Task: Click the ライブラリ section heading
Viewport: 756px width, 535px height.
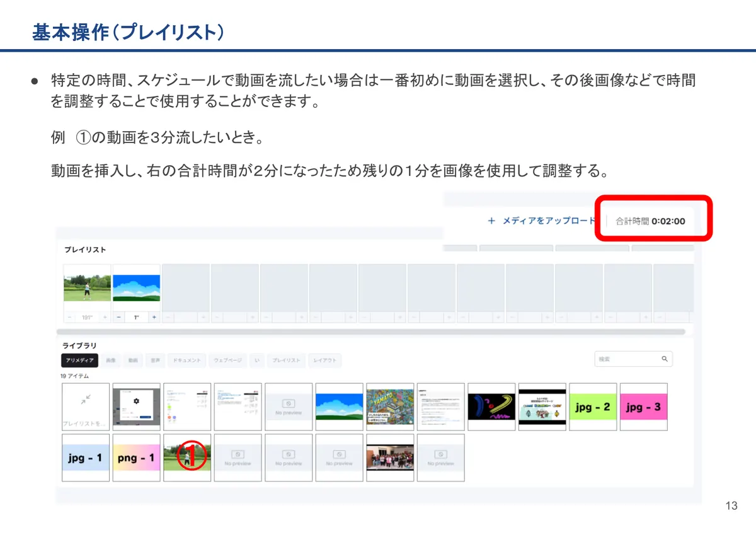Action: pos(79,345)
